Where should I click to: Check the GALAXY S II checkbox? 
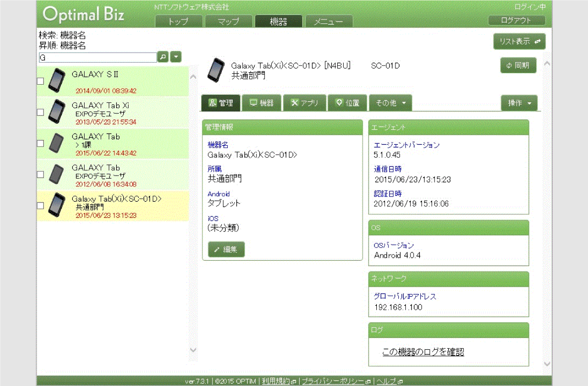point(41,81)
